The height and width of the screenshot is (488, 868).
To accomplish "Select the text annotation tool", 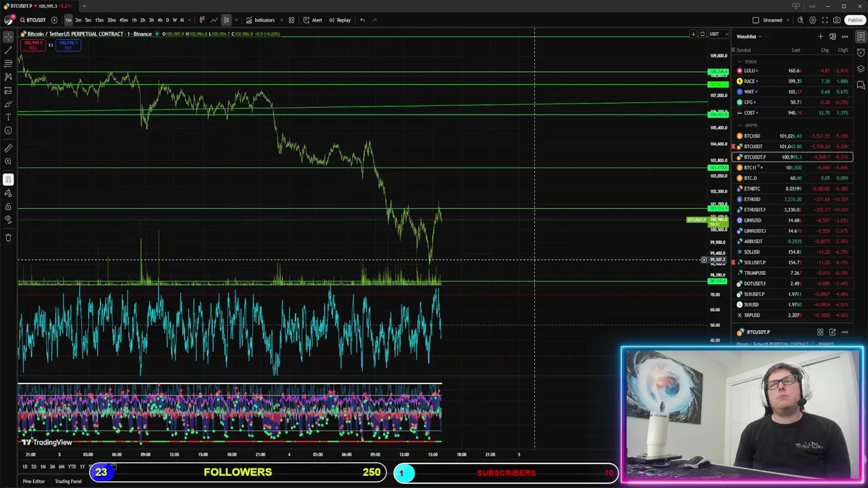I will click(x=8, y=117).
